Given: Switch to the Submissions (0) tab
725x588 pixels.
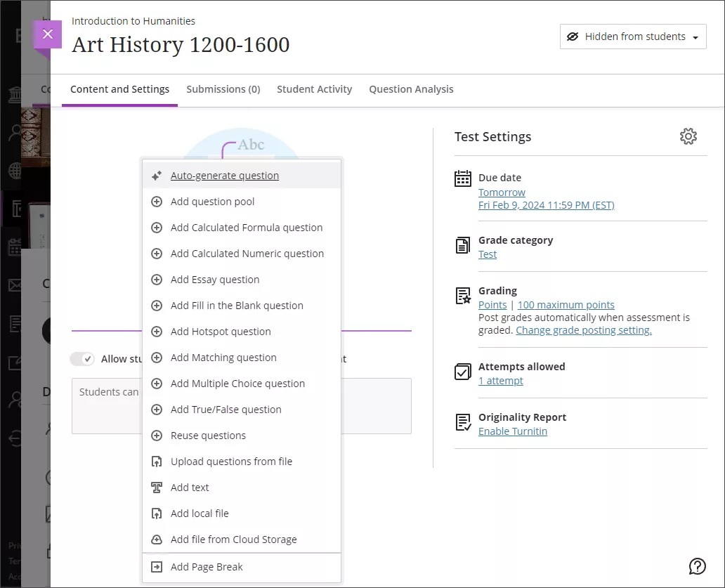Looking at the screenshot, I should click(223, 89).
